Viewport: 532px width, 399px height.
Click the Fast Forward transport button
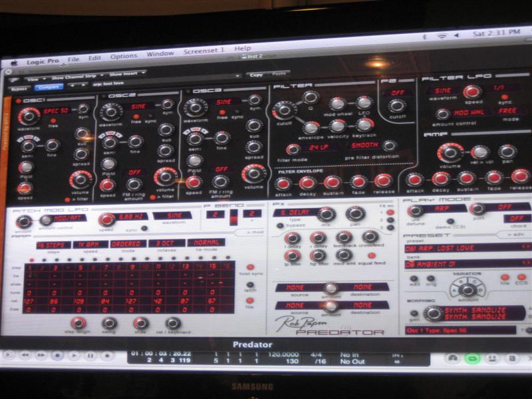coord(41,355)
